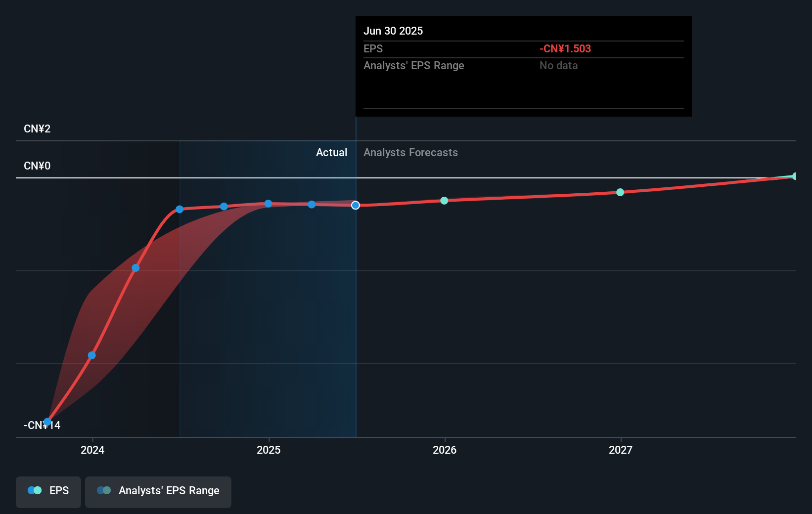Click the 2025 axis label
812x514 pixels.
coord(269,450)
